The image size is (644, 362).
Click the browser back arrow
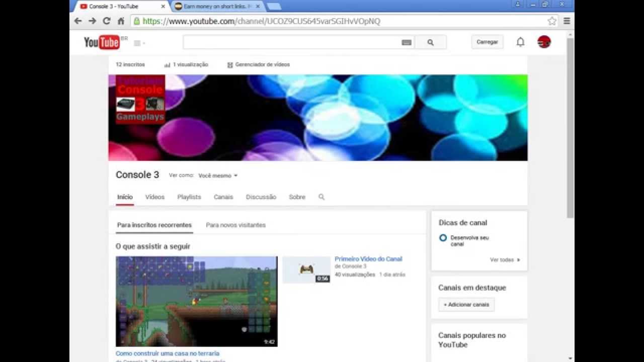77,21
